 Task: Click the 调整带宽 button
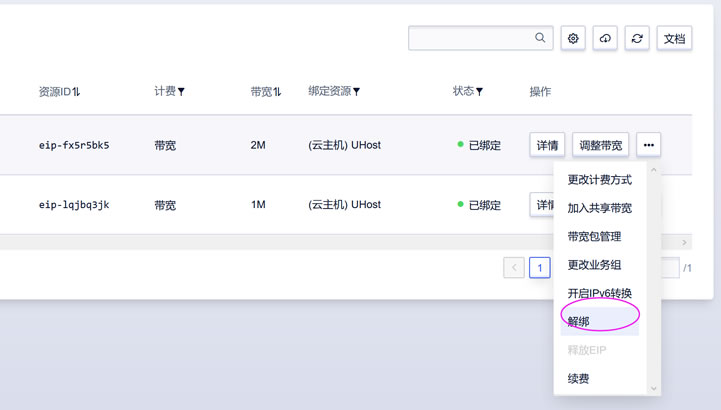(x=601, y=145)
